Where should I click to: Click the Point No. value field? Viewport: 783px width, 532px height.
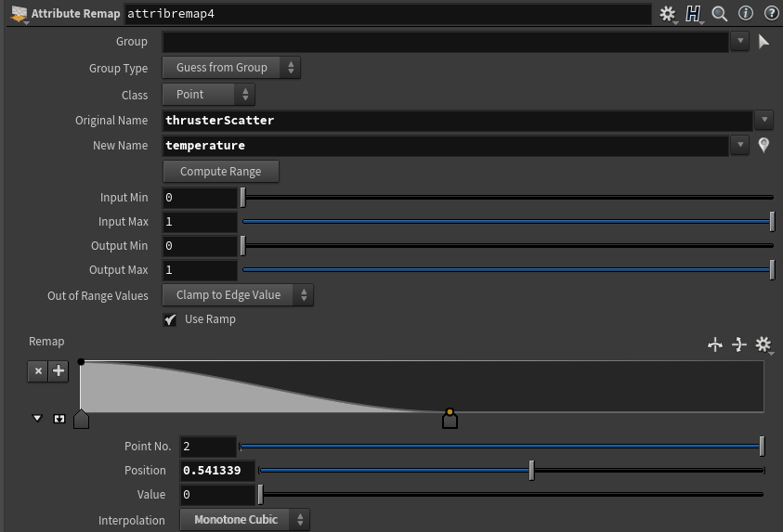[208, 447]
